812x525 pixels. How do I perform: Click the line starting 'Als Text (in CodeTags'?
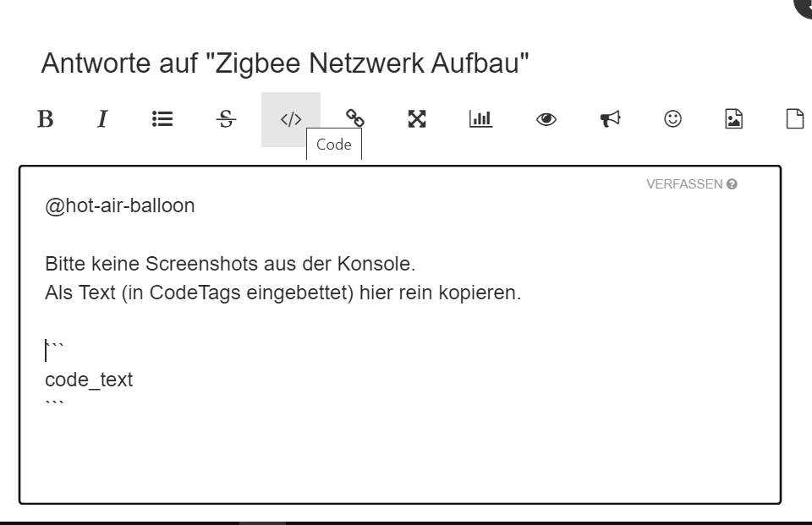tap(283, 293)
